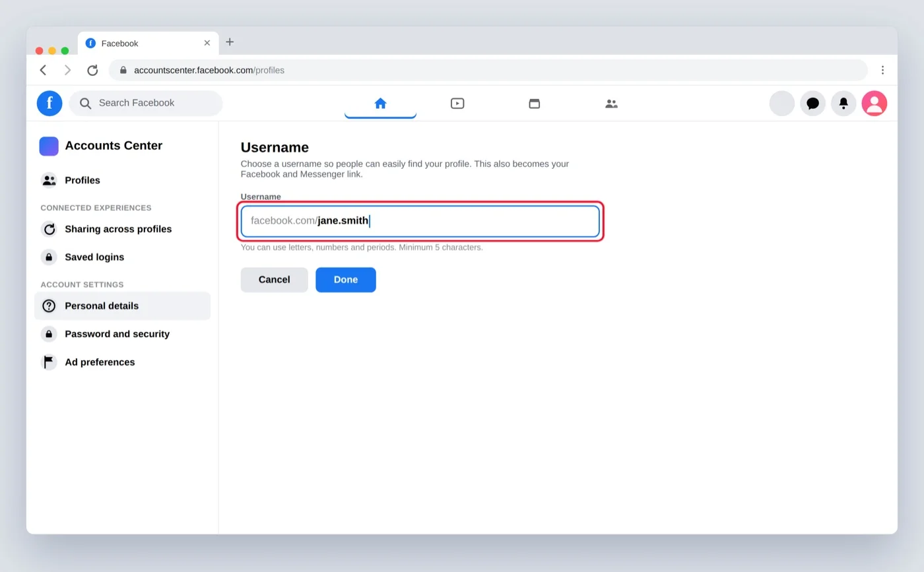The image size is (924, 572).
Task: Click inside the Search Facebook box
Action: tap(146, 103)
